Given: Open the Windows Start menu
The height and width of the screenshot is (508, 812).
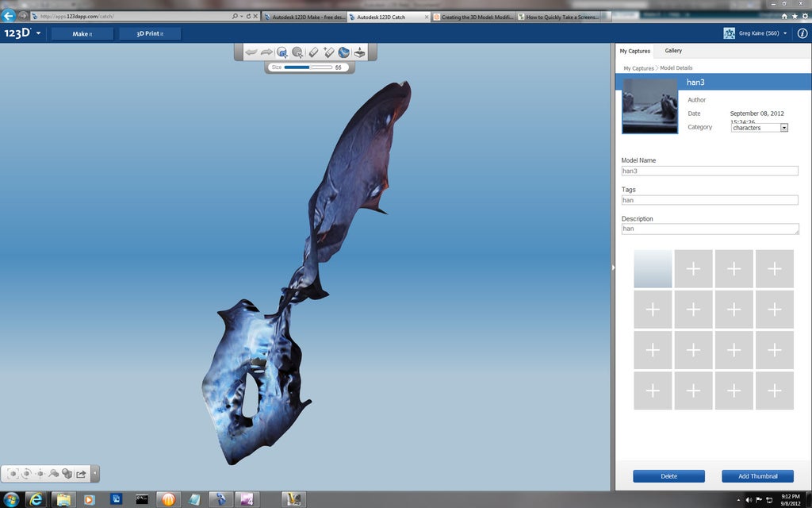Looking at the screenshot, I should pyautogui.click(x=10, y=500).
